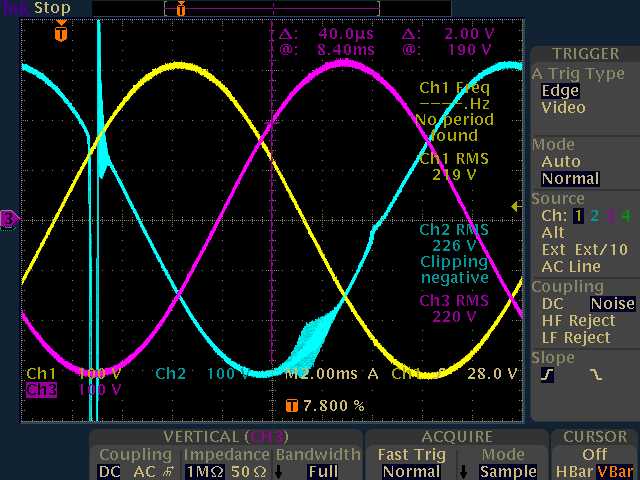Open the acquire Mode Sample selector
Image resolution: width=640 pixels, height=480 pixels.
(508, 471)
